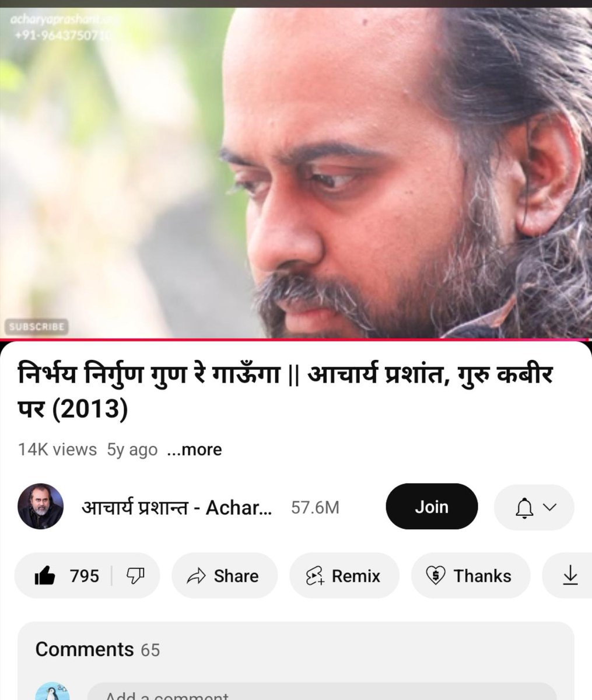Tap the video player frame
Screen dimensions: 592x700
tap(296, 173)
